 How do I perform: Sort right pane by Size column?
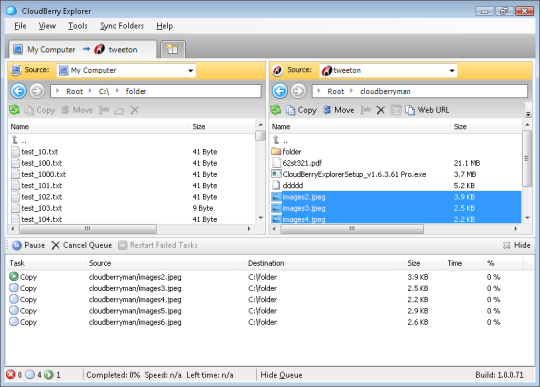[x=486, y=127]
